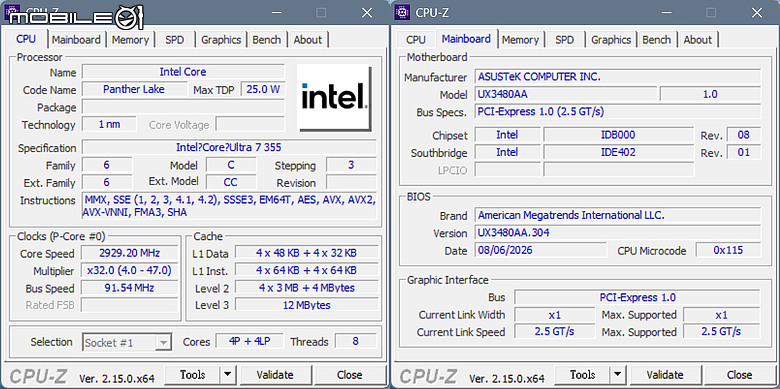Close the right CPU-Z window with X
780x389 pixels.
pos(757,12)
